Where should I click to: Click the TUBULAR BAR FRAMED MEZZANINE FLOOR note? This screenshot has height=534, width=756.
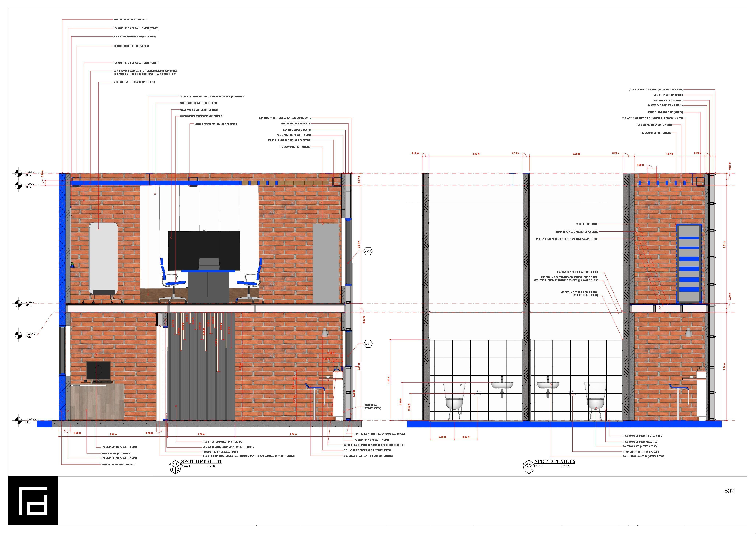point(567,239)
